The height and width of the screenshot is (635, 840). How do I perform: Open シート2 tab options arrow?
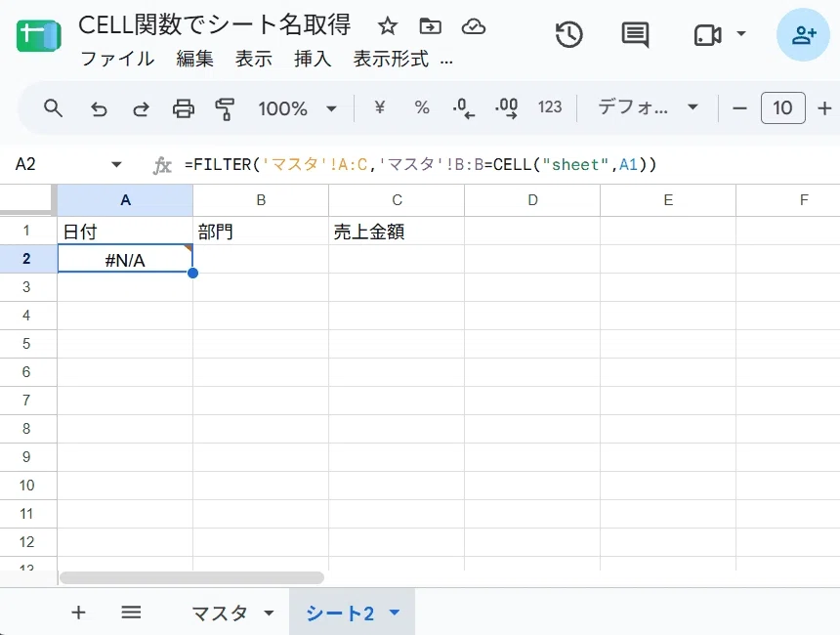(x=395, y=612)
